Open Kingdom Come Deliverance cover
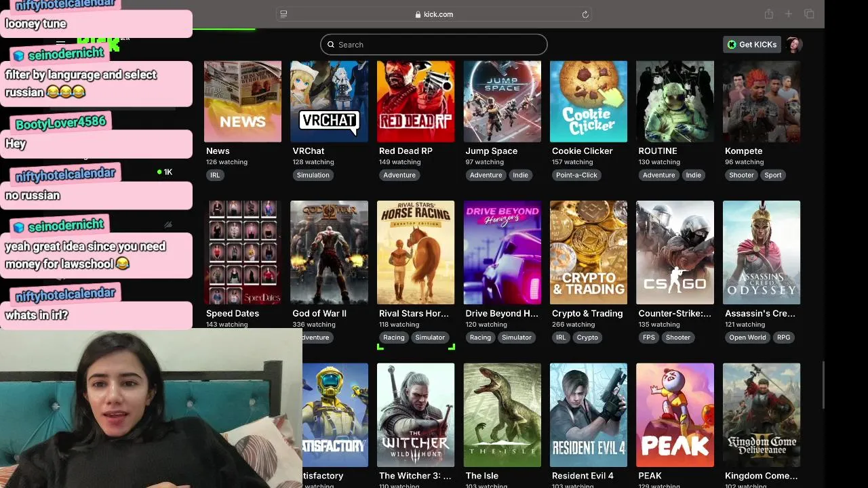 tap(762, 415)
